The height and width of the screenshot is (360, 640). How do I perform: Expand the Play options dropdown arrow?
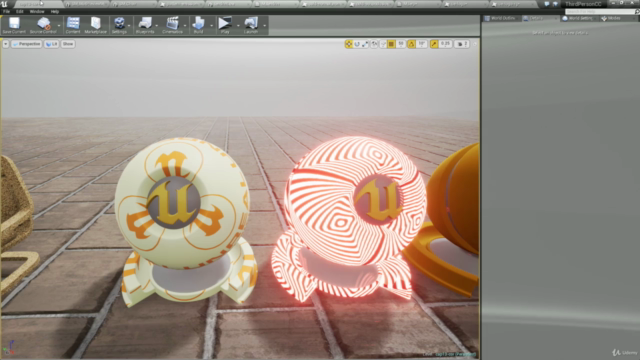(x=238, y=26)
